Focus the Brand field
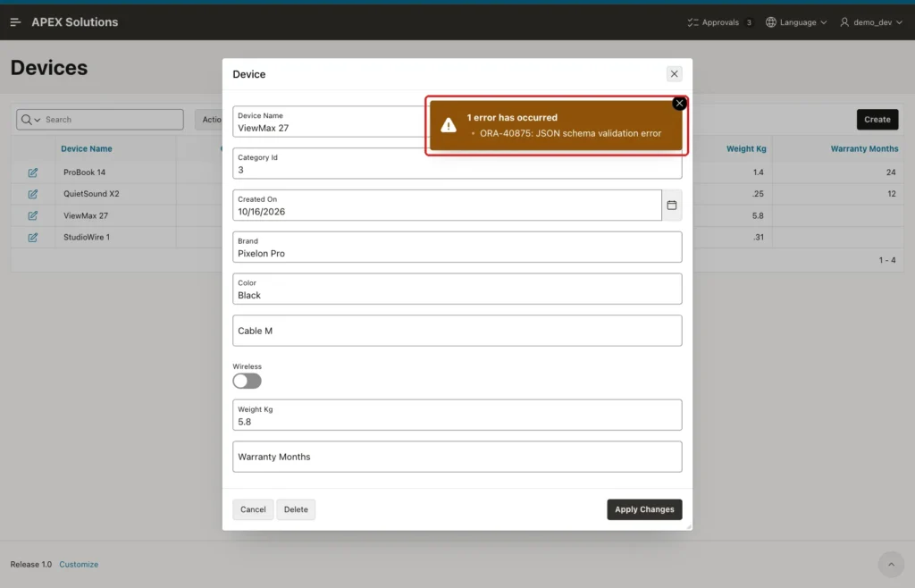The width and height of the screenshot is (915, 588). (457, 247)
